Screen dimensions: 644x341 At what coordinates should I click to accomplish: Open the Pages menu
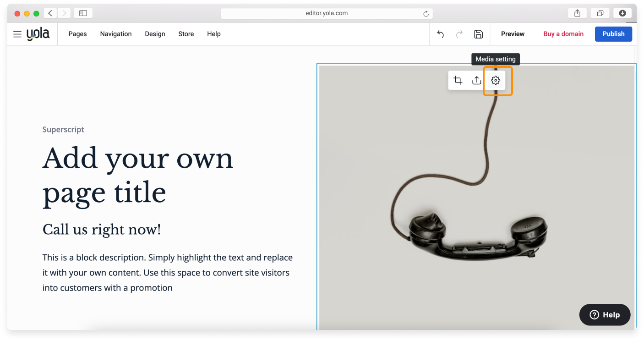click(77, 34)
